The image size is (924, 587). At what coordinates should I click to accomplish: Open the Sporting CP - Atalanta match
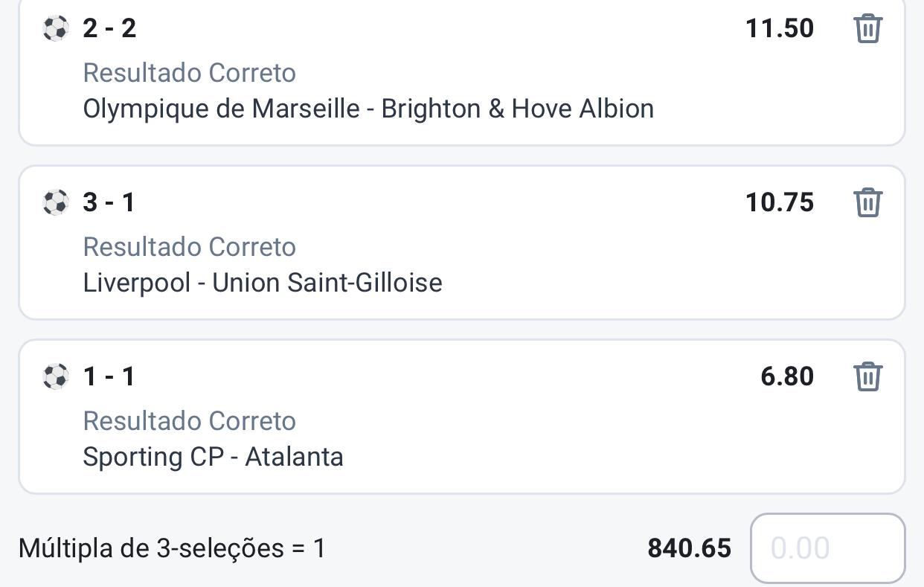(x=213, y=457)
